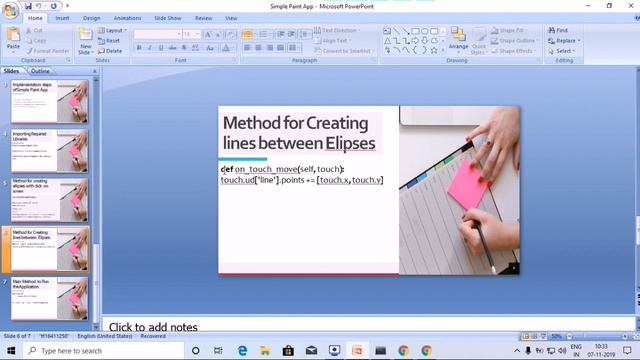
Task: Open the Slide Show ribbon tab
Action: tap(168, 18)
